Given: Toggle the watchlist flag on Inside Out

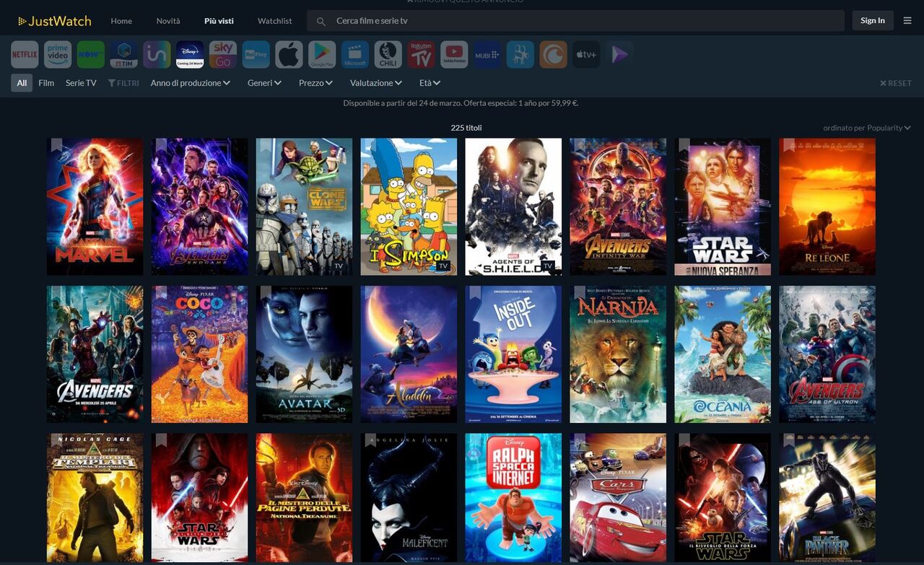Looking at the screenshot, I should tap(474, 293).
